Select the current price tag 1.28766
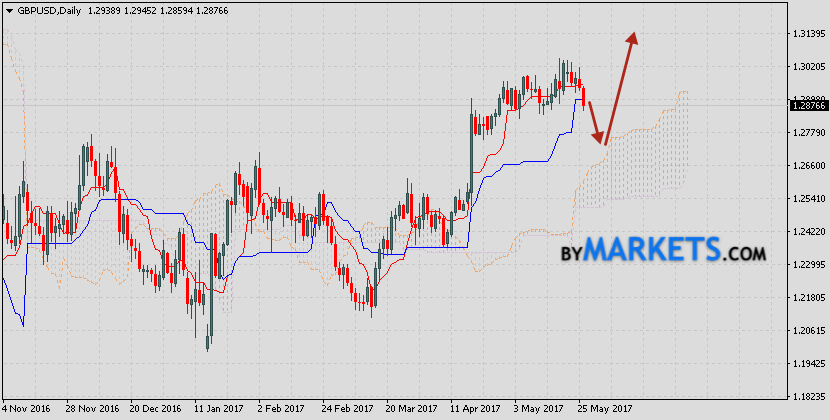 pos(807,105)
